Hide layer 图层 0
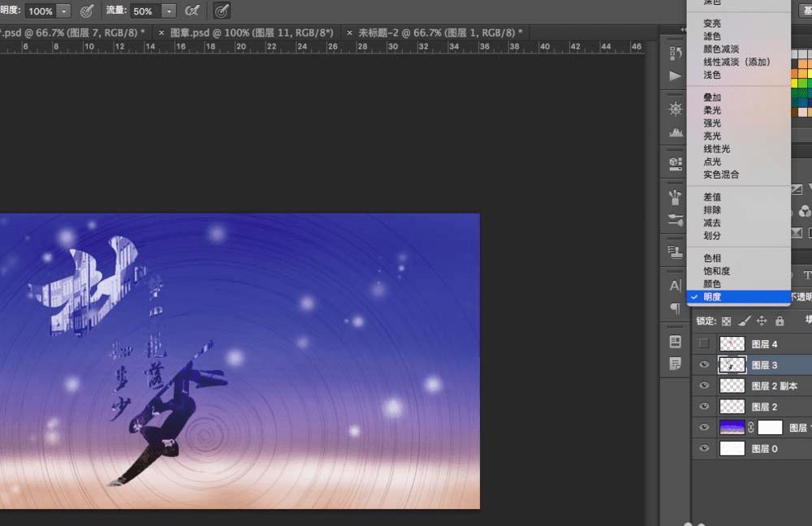This screenshot has height=526, width=812. tap(704, 448)
